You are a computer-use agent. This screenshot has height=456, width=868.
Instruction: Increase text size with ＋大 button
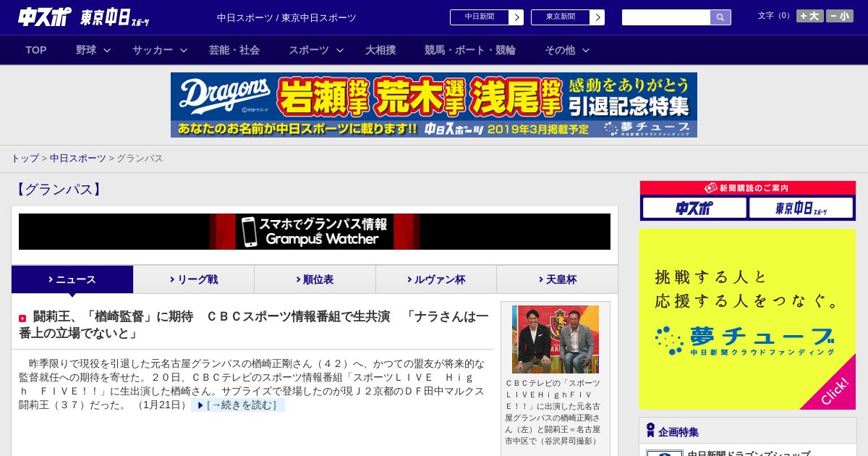(810, 16)
